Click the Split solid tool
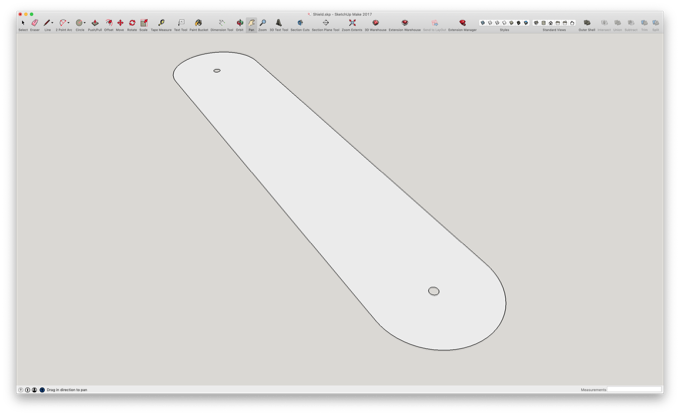This screenshot has height=415, width=680. pos(656,23)
